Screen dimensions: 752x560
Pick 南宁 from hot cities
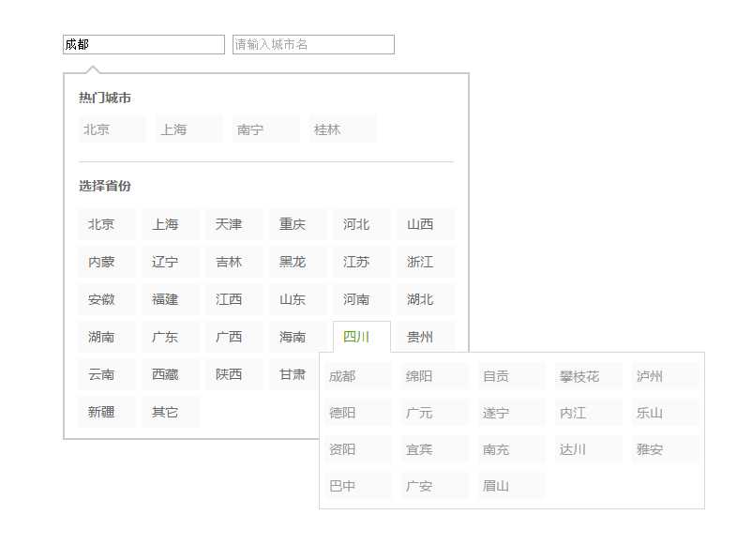point(265,129)
